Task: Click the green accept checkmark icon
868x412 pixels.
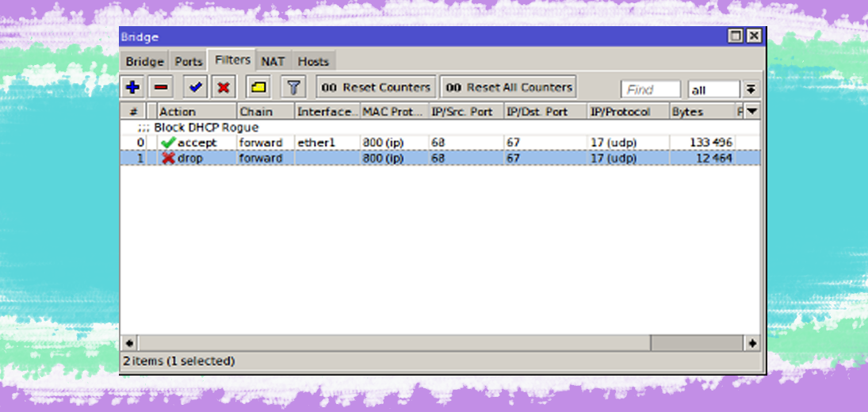Action: click(x=168, y=143)
